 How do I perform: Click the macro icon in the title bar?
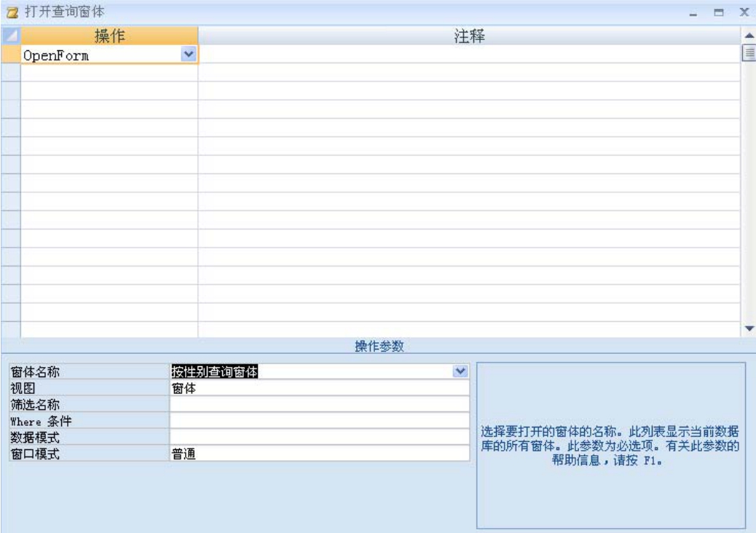pyautogui.click(x=11, y=12)
